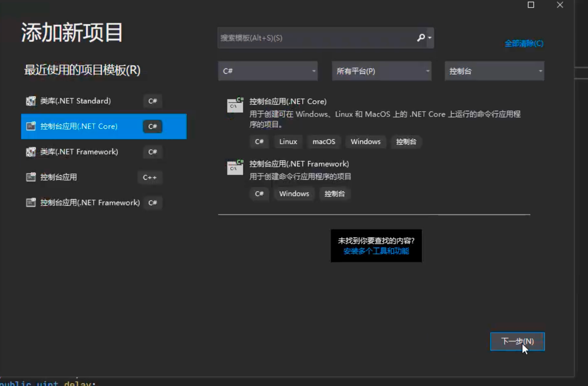Screen dimensions: 588x386
Task: Click recent 控制台应用(.NET Framework) icon
Action: 31,203
